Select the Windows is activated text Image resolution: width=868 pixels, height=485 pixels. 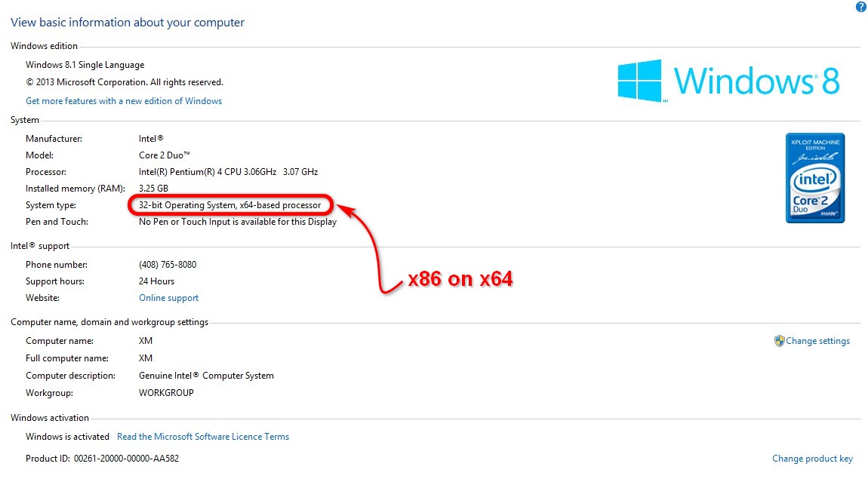67,436
